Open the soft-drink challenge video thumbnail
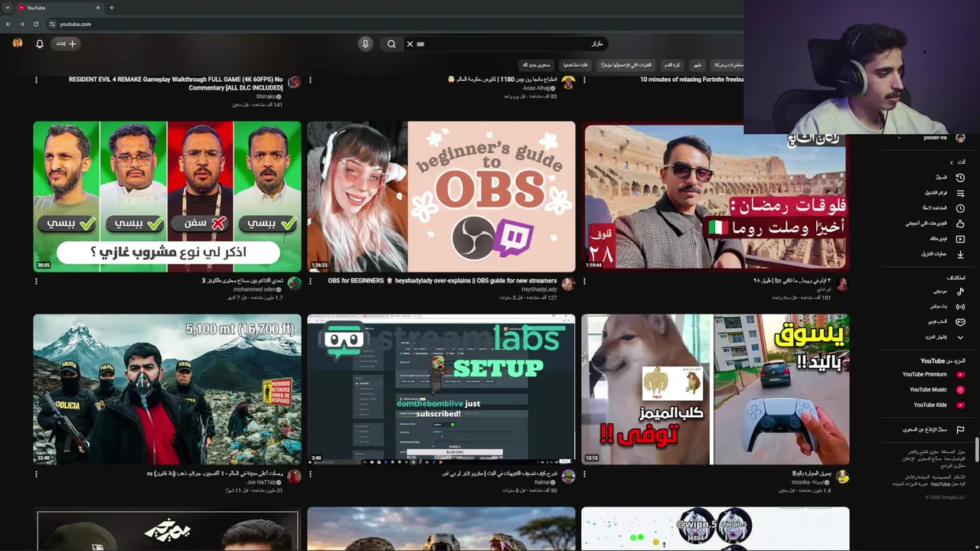The image size is (980, 551). click(167, 197)
